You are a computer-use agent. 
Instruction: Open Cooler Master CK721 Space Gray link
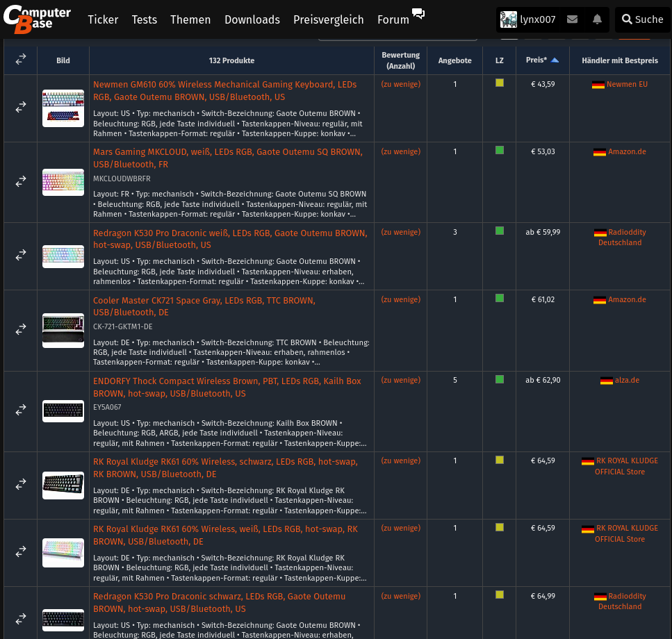click(204, 306)
